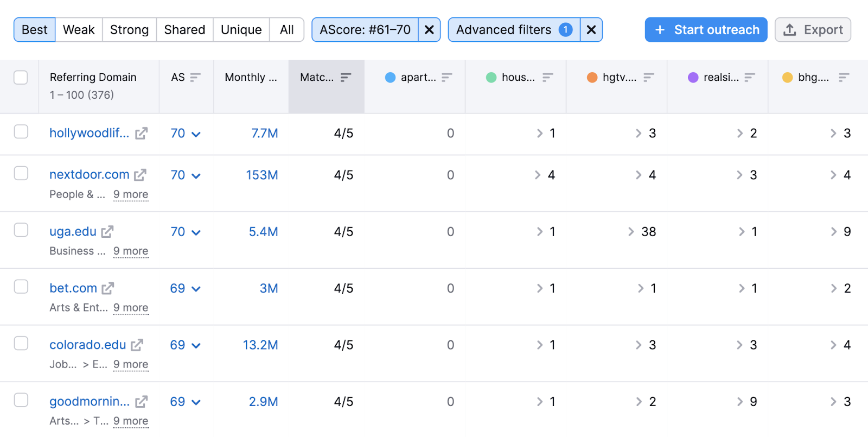Viewport: 868px width, 437px height.
Task: Click the Export upload icon
Action: [x=790, y=30]
